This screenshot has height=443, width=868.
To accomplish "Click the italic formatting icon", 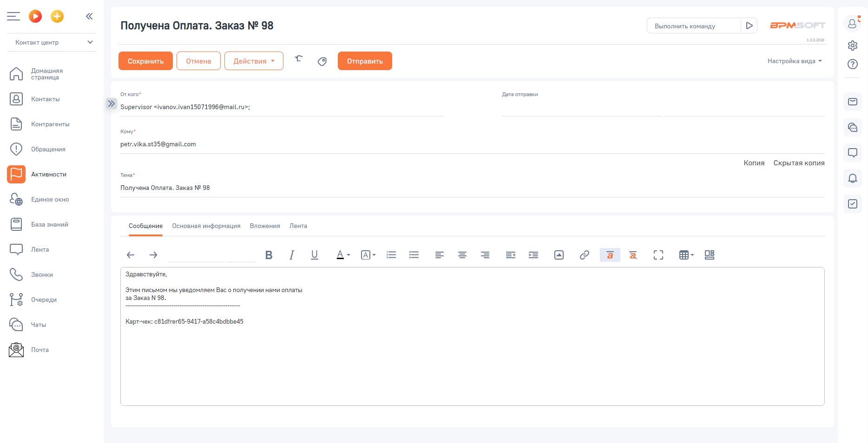I will (291, 255).
